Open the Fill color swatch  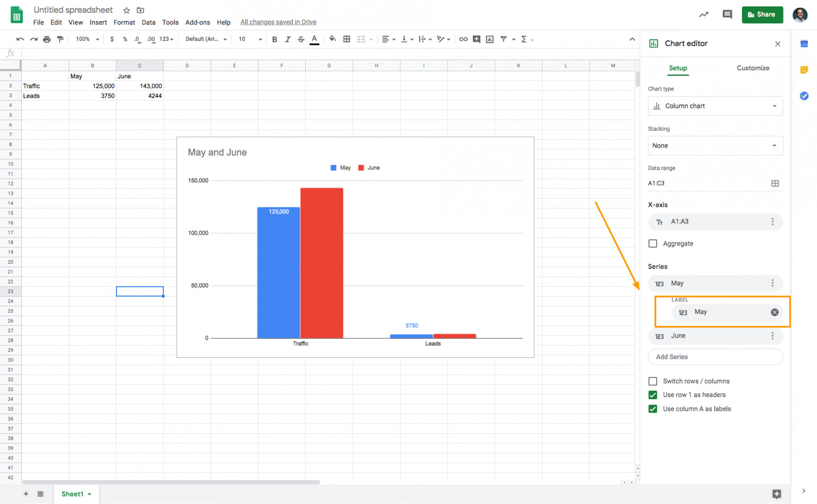point(333,39)
